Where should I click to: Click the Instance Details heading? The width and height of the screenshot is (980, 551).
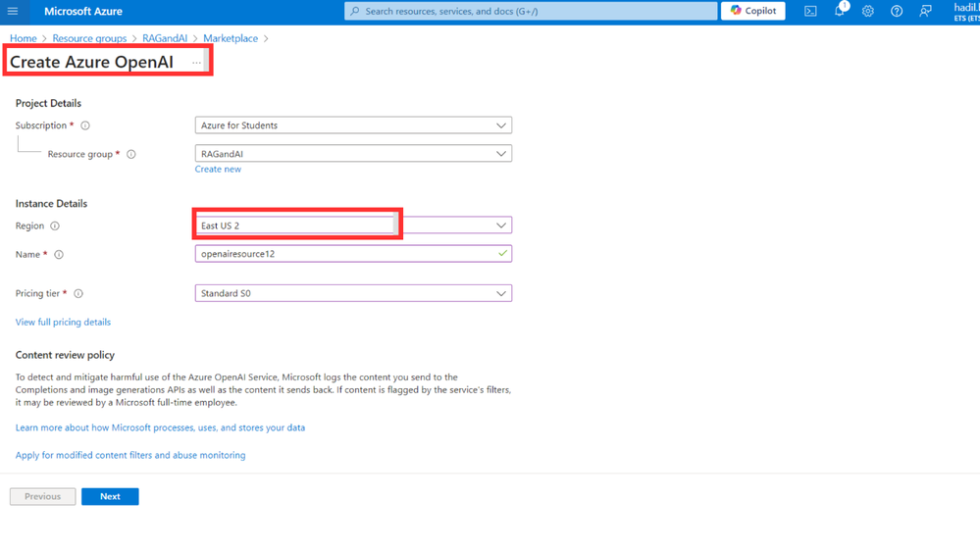click(51, 204)
